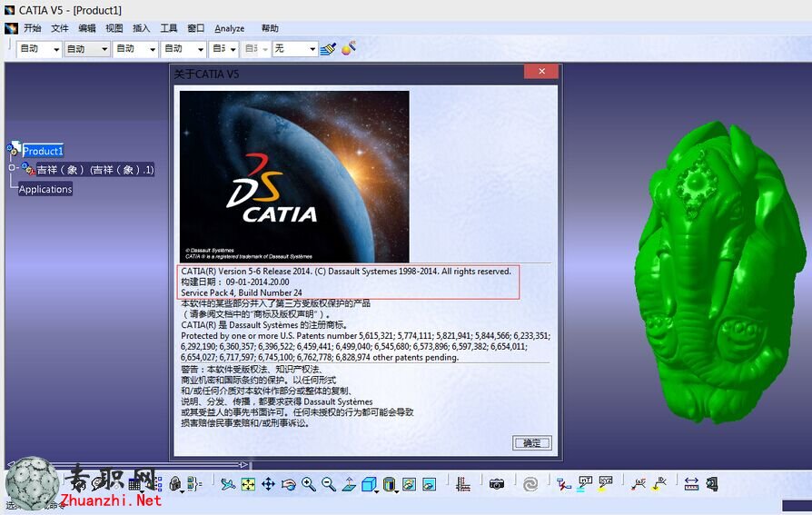The height and width of the screenshot is (515, 812).
Task: Click the red-linked boxes annotation icon
Action: coord(564,484)
